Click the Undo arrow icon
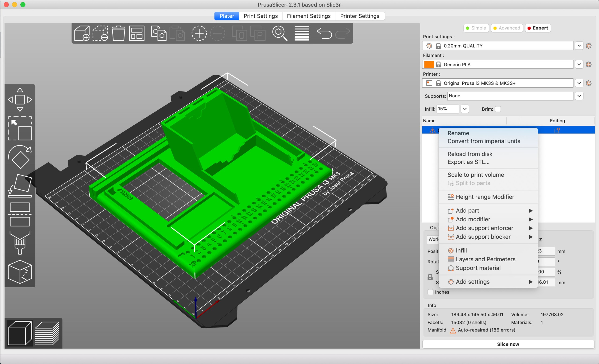 click(324, 33)
